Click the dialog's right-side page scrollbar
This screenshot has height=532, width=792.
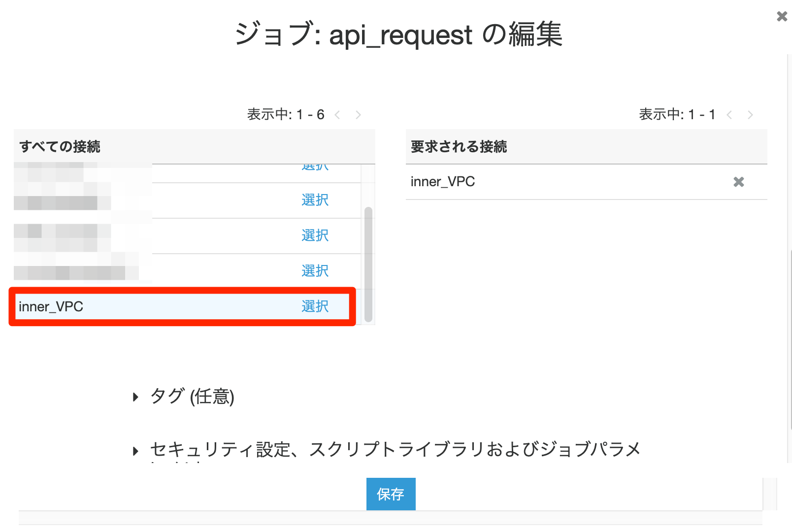point(790,345)
